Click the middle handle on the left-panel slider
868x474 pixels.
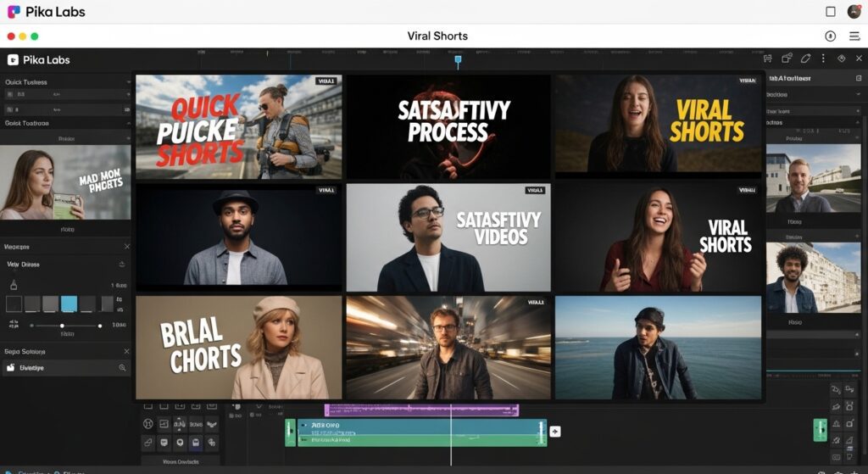tap(62, 326)
